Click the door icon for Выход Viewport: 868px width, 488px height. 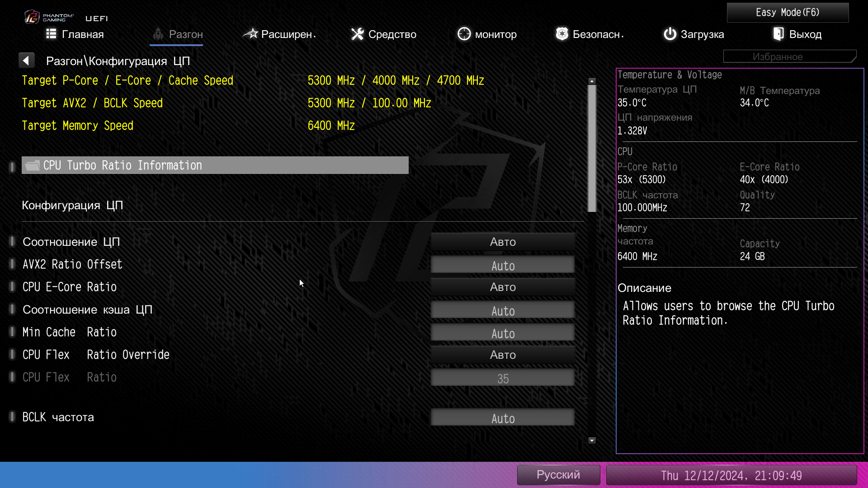click(778, 34)
